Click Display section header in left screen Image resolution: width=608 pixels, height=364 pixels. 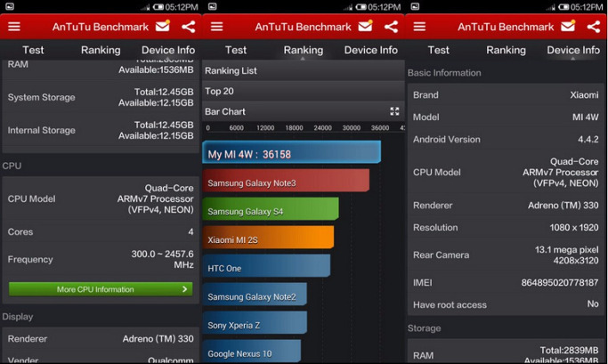coord(18,317)
